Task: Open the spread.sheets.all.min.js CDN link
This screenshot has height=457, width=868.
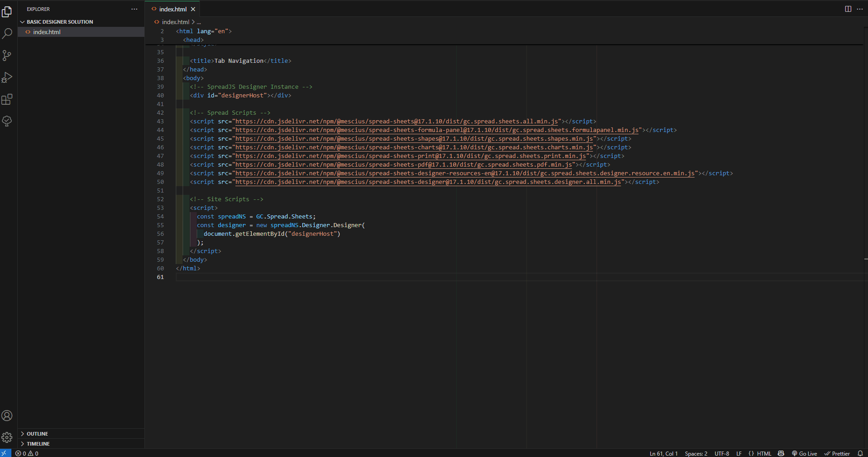Action: point(397,122)
